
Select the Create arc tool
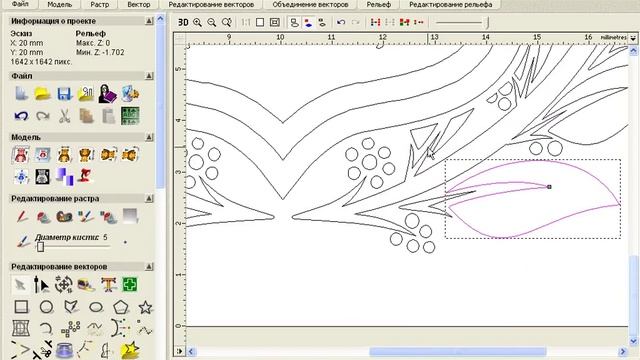tap(46, 328)
